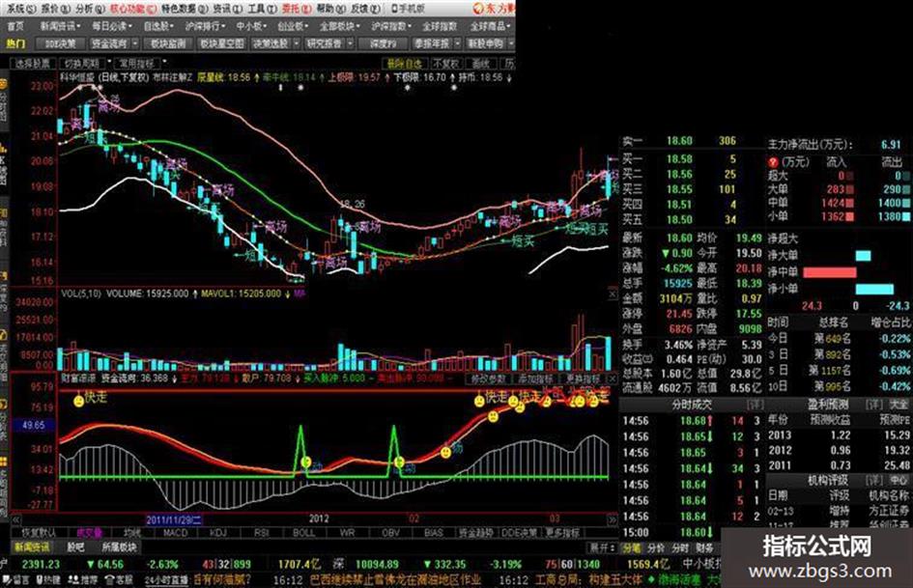Select the RSI indicator tab
The width and height of the screenshot is (913, 588).
262,533
